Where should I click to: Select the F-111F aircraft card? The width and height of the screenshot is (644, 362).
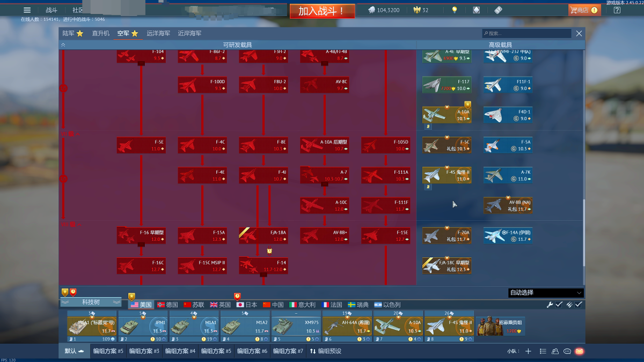385,205
